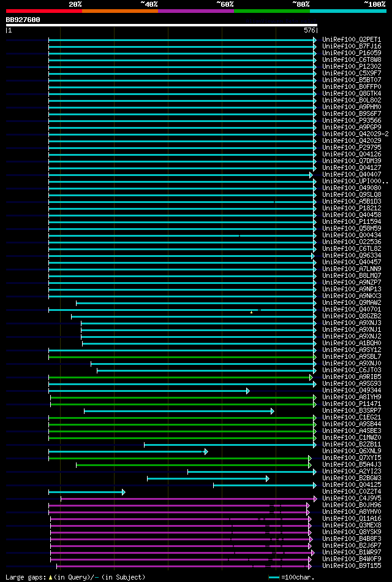Open hit UniRef100_Q2PET1
The image size is (392, 582).
pyautogui.click(x=352, y=40)
